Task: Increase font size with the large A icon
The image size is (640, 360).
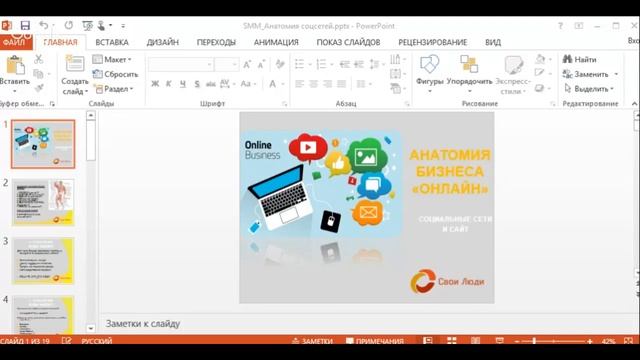Action: [x=247, y=64]
